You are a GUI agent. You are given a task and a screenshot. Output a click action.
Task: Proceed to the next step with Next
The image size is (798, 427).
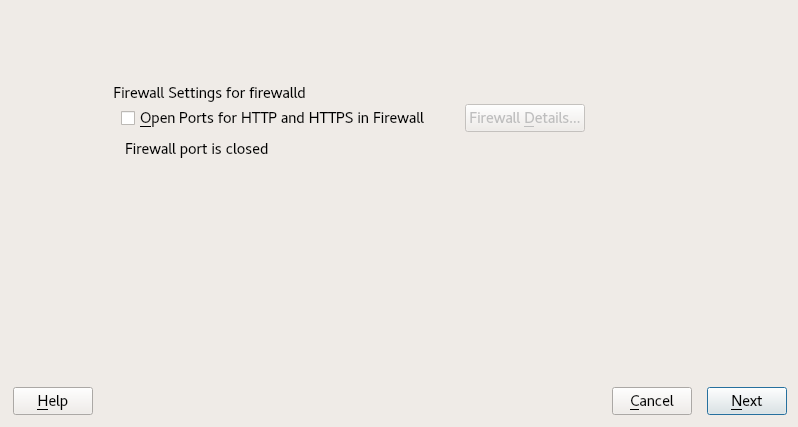[746, 401]
